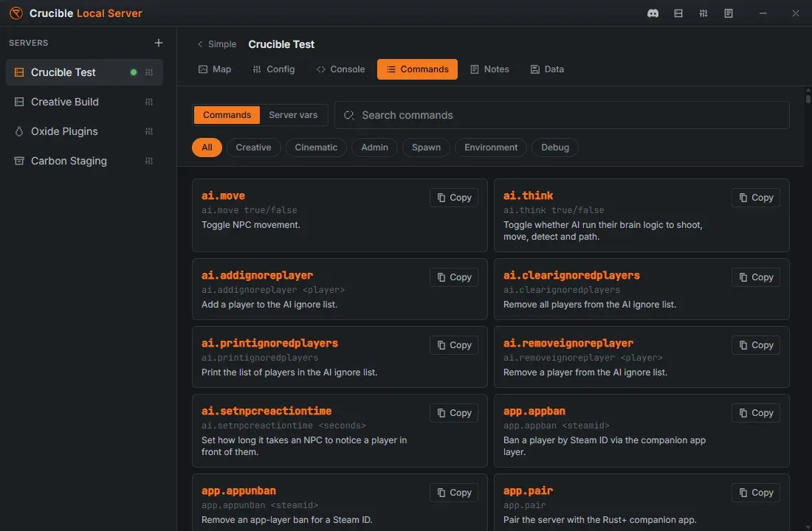This screenshot has height=531, width=812.
Task: Open settings sliders for Oxide Plugins server
Action: (149, 131)
